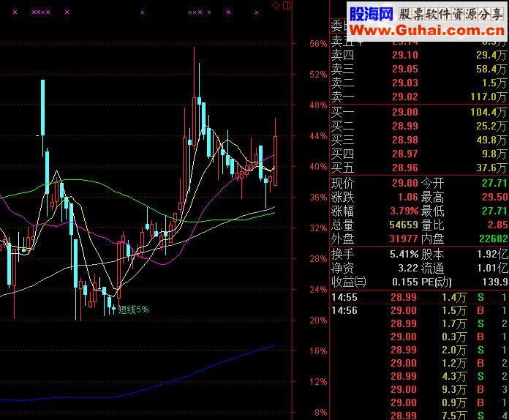Screen dimensions: 509x420
Task: Click the 流通 value 1.01亿
Action: [492, 268]
